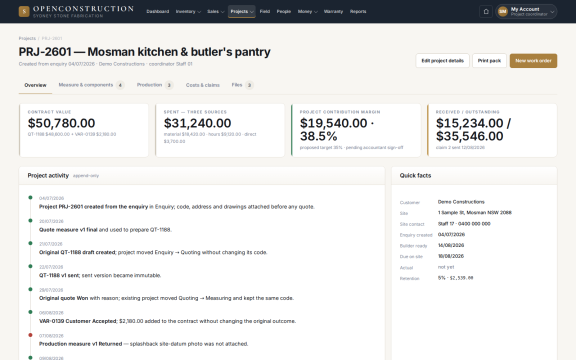The image size is (576, 360).
Task: Select the 'Original quote Won' activity entry
Action: 166,298
